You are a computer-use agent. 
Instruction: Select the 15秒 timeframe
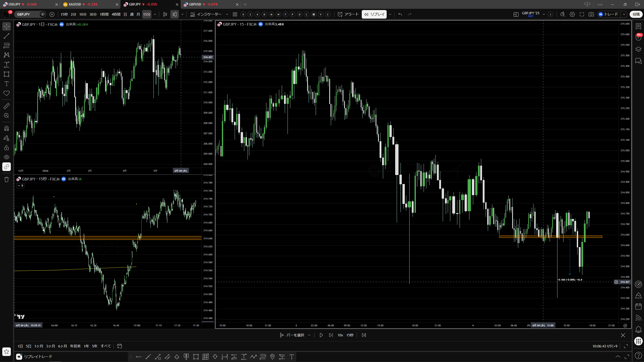(x=64, y=14)
